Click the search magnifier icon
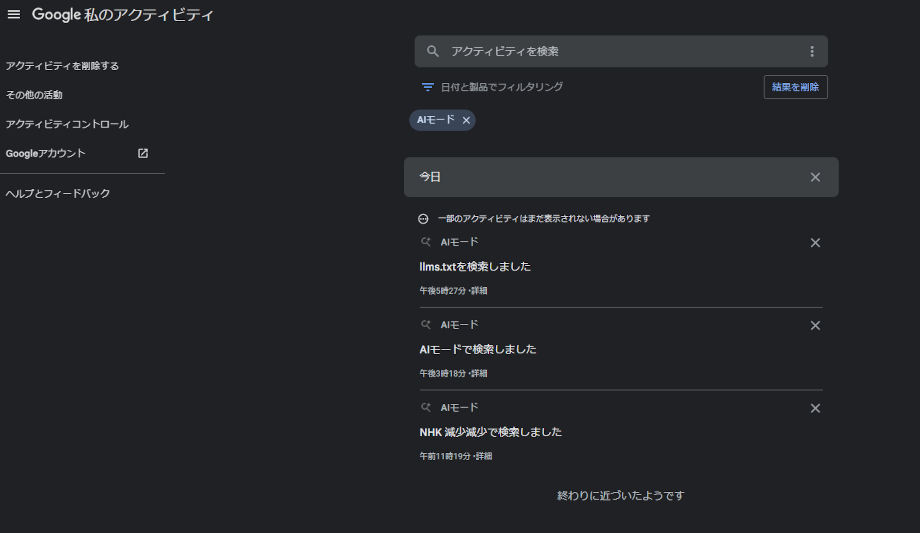The image size is (920, 533). 433,52
